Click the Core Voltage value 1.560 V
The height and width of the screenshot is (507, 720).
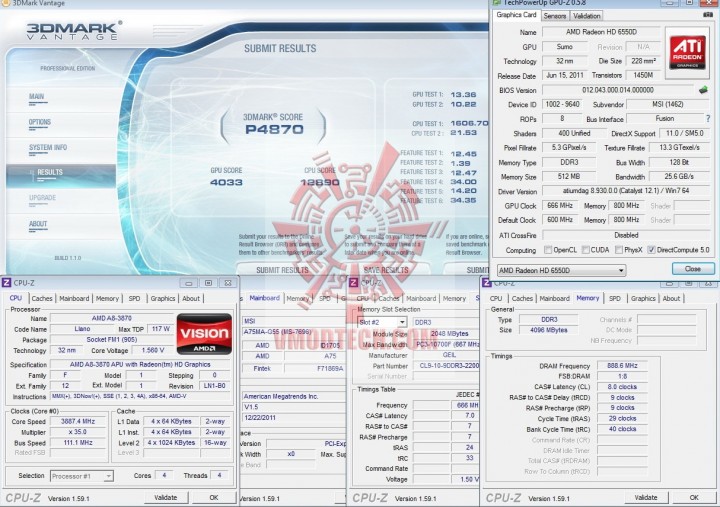(x=153, y=350)
